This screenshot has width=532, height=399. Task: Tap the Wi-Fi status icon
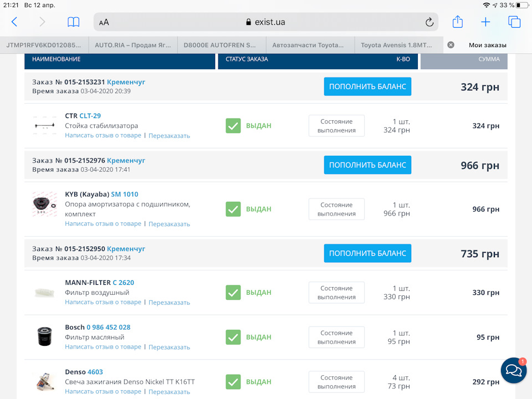point(486,5)
